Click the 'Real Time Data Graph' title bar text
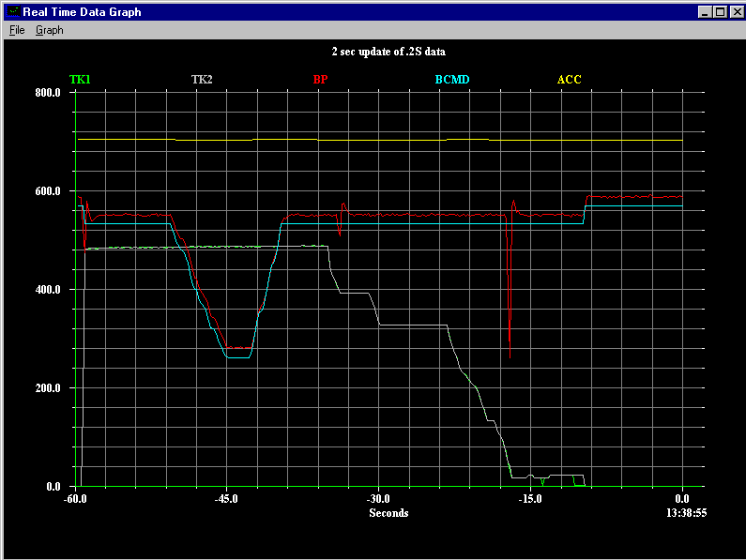 pos(83,12)
